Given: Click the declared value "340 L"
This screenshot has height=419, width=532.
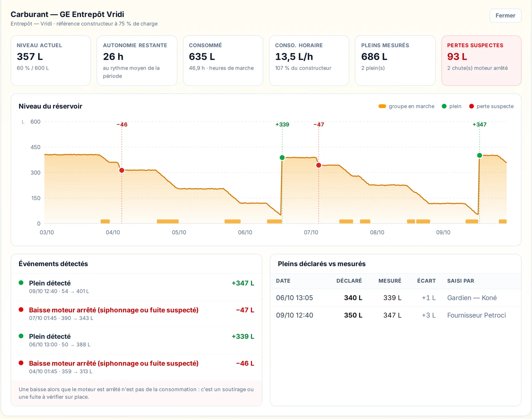Looking at the screenshot, I should pyautogui.click(x=353, y=298).
